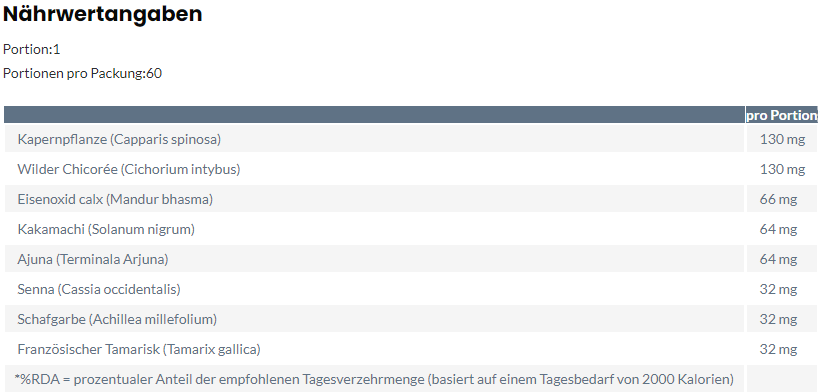Click the pro Portion column header
This screenshot has width=820, height=392.
pyautogui.click(x=781, y=115)
